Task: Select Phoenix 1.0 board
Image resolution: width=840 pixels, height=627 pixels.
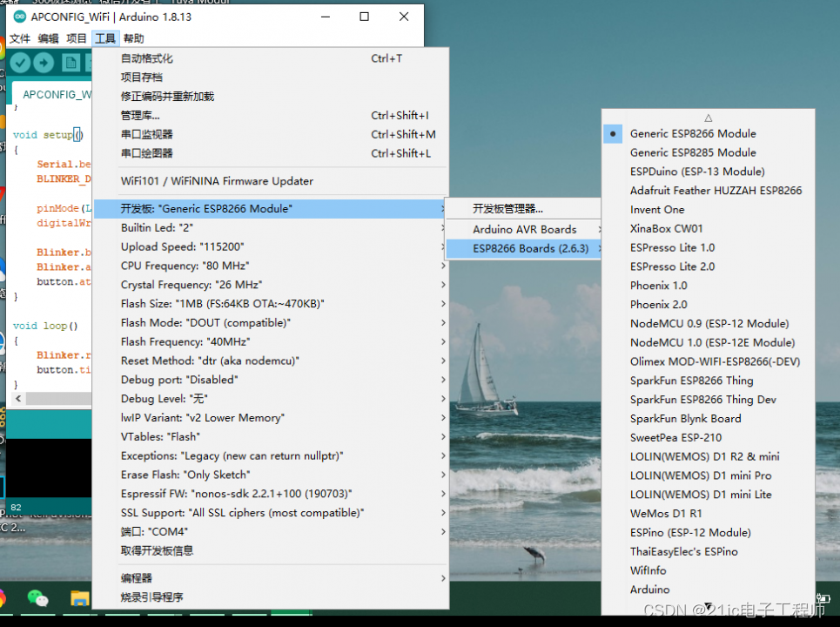Action: [x=709, y=286]
